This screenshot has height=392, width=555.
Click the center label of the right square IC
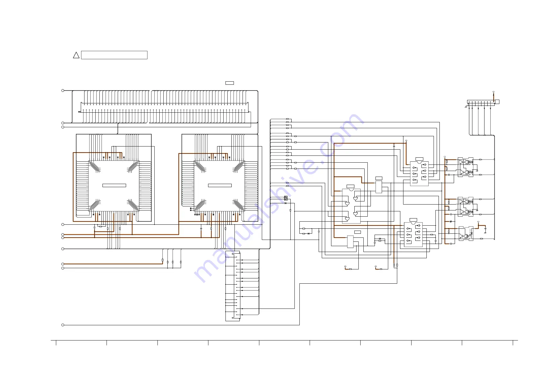(220, 185)
